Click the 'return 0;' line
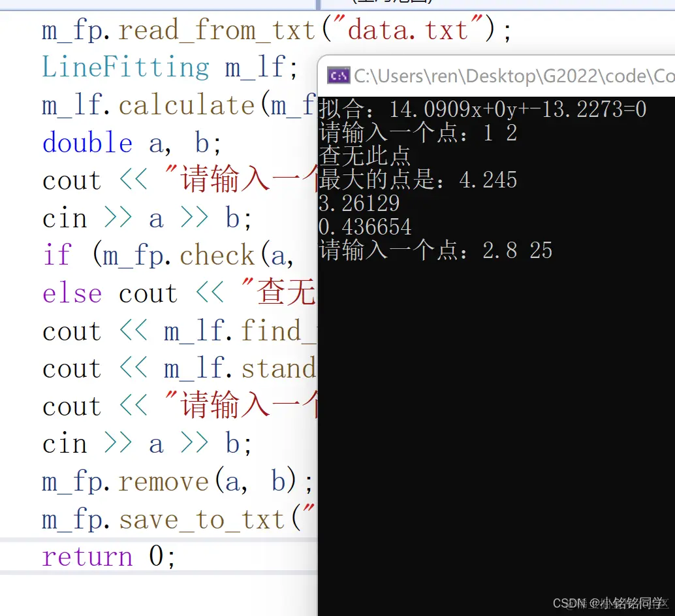 [x=108, y=556]
